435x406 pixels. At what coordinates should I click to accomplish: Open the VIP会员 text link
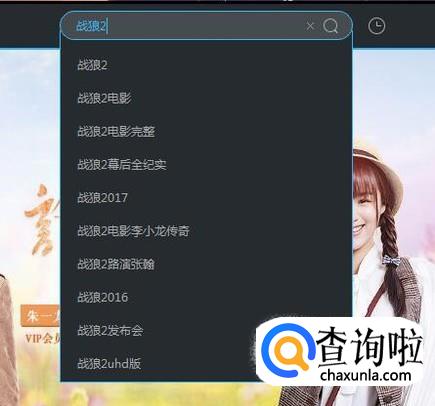tap(43, 338)
